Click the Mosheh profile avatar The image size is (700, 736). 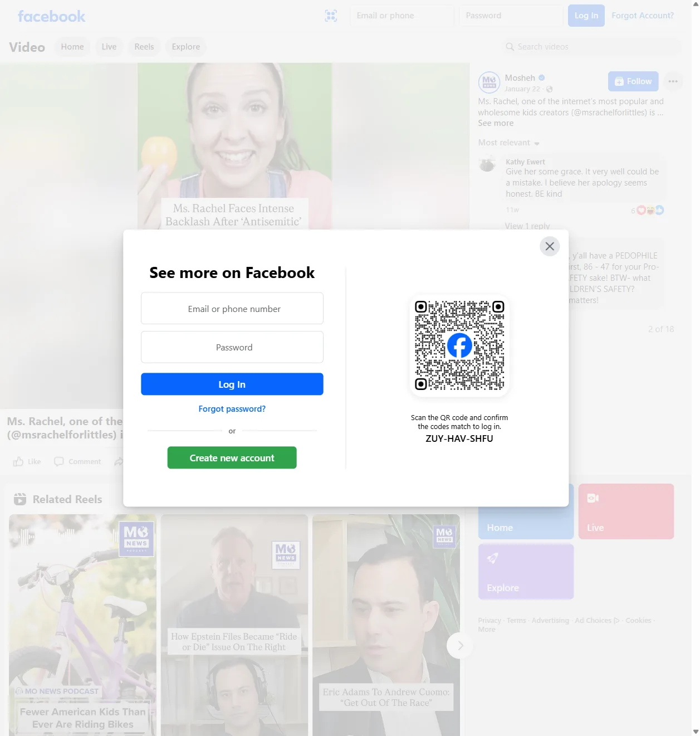(489, 82)
